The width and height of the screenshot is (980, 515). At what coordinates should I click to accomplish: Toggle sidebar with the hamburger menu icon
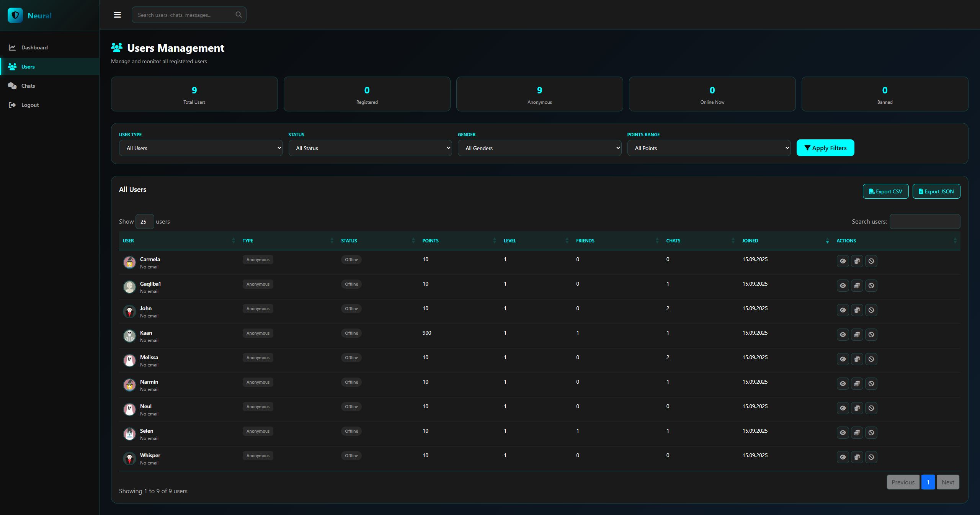(118, 15)
